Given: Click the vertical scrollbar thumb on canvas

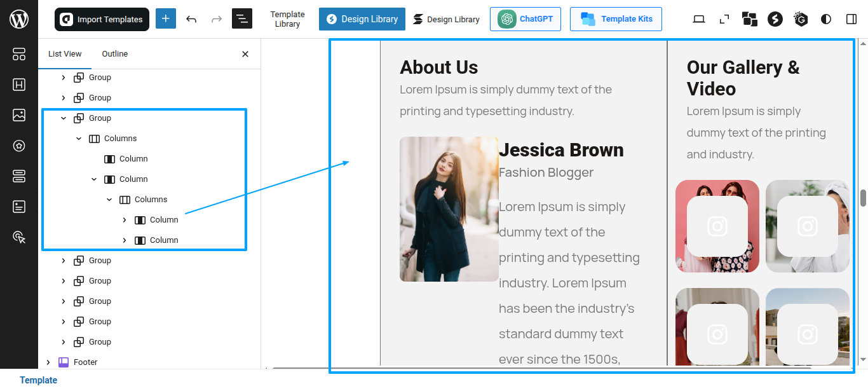Looking at the screenshot, I should [x=863, y=198].
